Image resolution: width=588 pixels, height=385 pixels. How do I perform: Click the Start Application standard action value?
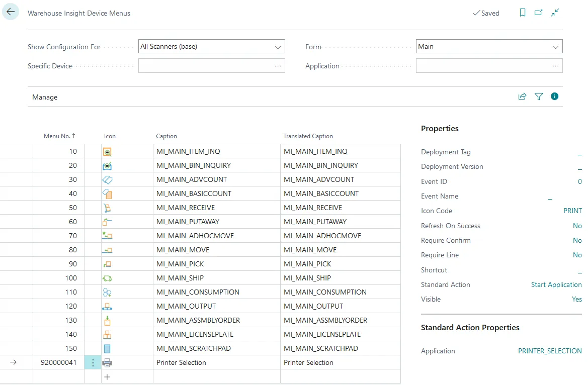pos(556,284)
